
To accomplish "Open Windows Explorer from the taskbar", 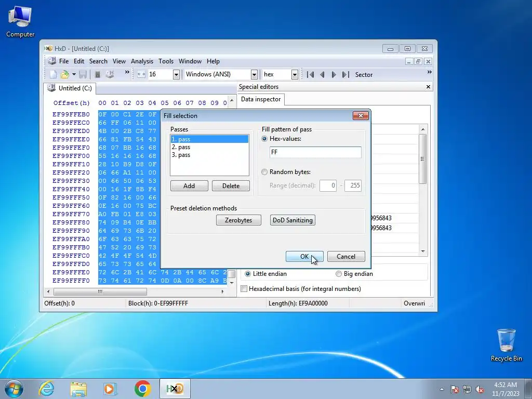I will (78, 389).
